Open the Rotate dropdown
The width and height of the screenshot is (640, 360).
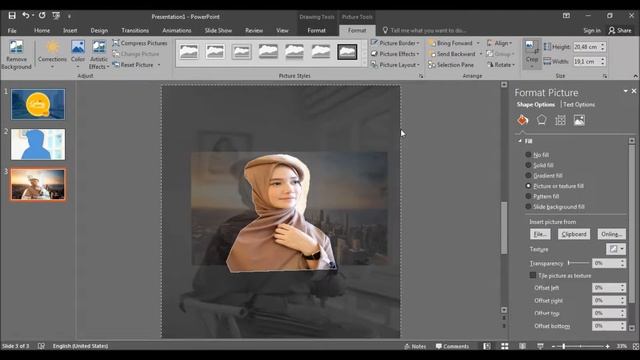501,65
